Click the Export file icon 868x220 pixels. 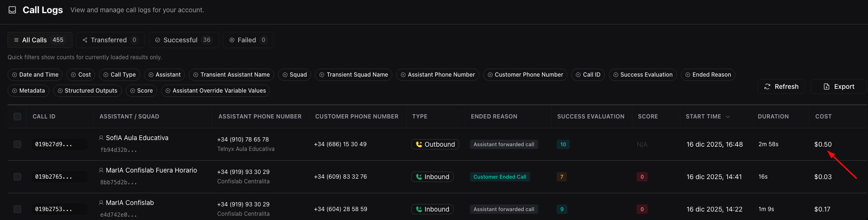pyautogui.click(x=827, y=86)
